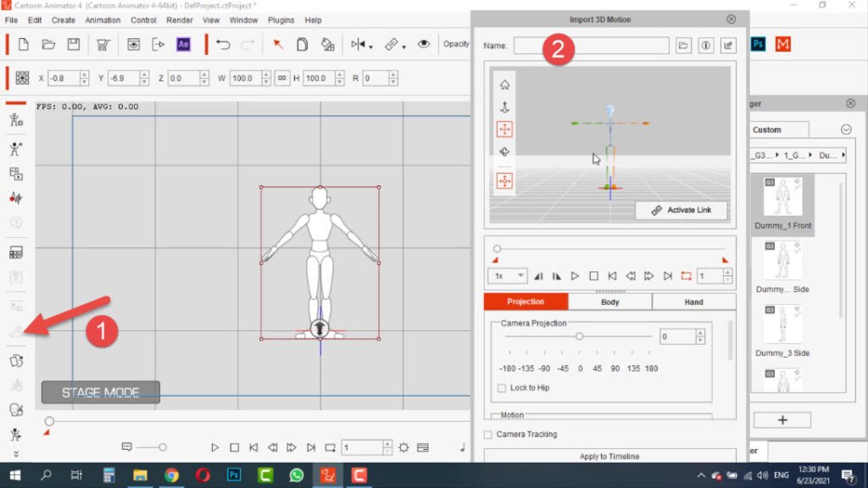
Task: Expand the link tool dropdown arrow
Action: click(403, 47)
